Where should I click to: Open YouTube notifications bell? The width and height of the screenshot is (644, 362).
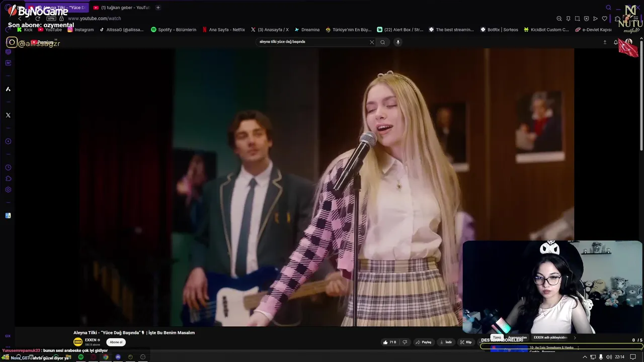point(615,42)
